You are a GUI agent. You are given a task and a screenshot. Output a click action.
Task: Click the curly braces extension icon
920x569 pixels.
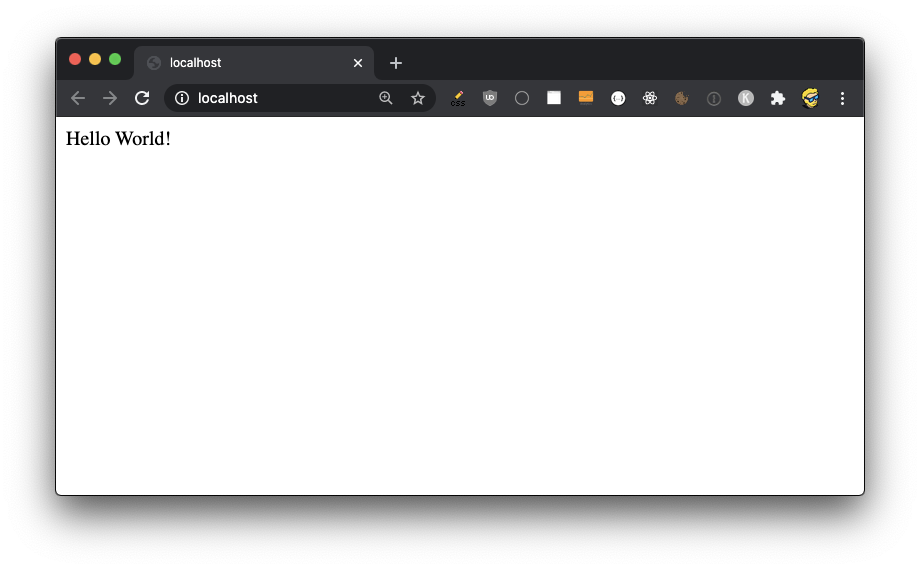[x=618, y=98]
